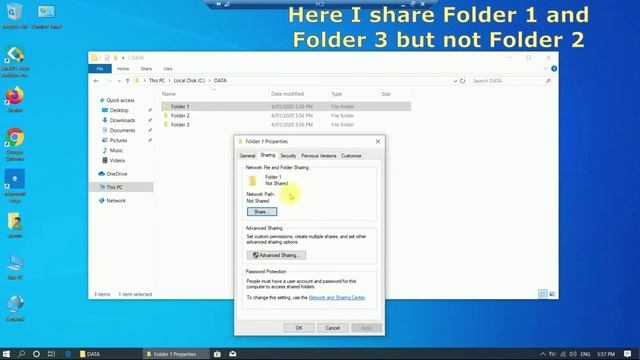Screen dimensions: 640x360
Task: Open Network in navigation pane
Action: point(116,200)
